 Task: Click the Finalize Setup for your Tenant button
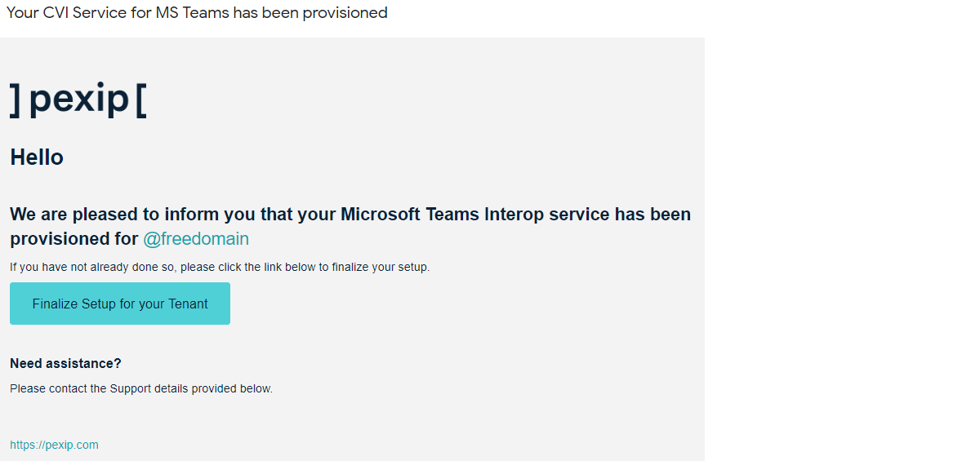(x=120, y=304)
